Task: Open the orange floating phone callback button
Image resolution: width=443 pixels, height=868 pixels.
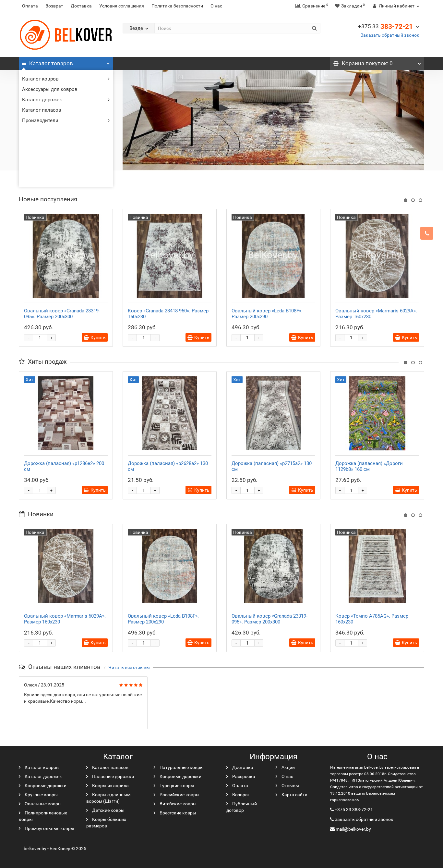Action: click(x=426, y=233)
